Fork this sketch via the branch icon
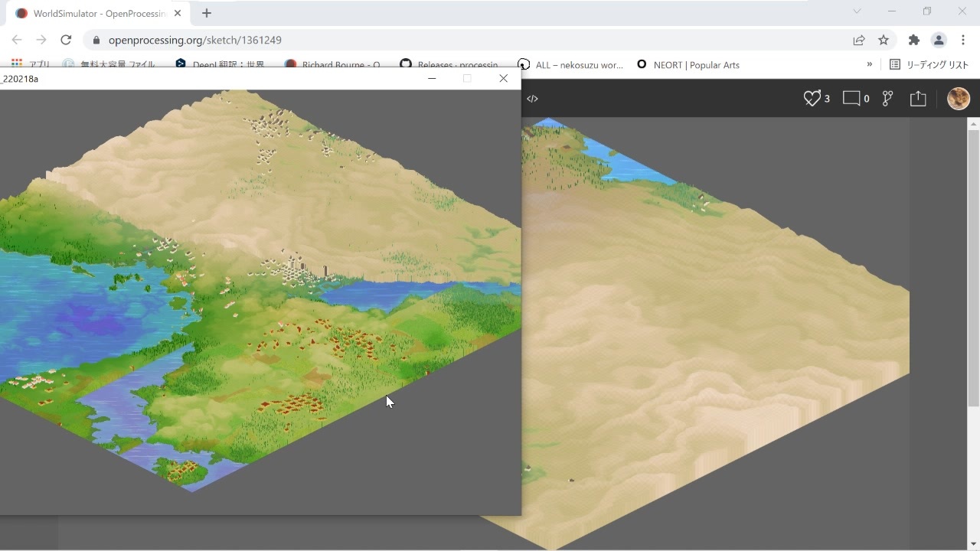The image size is (980, 551). pos(887,99)
